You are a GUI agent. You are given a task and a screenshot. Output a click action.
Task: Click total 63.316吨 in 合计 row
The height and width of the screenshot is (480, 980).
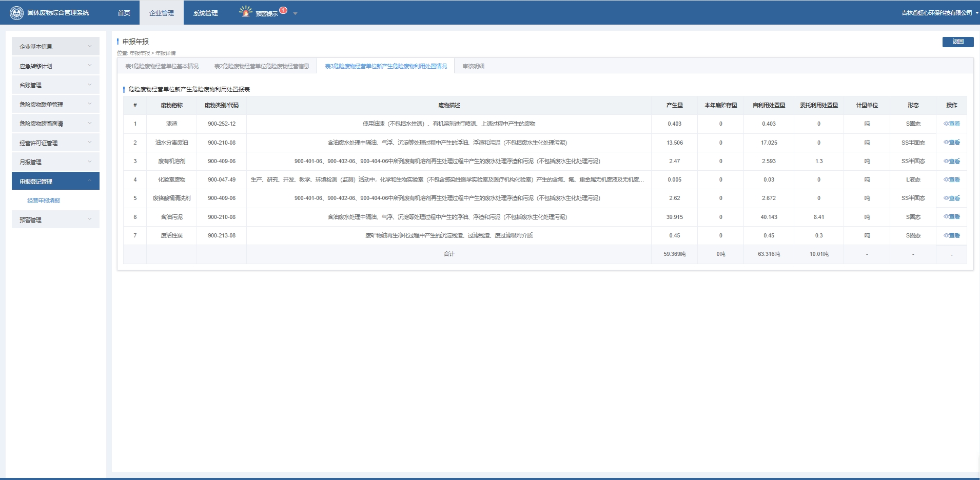pos(769,254)
